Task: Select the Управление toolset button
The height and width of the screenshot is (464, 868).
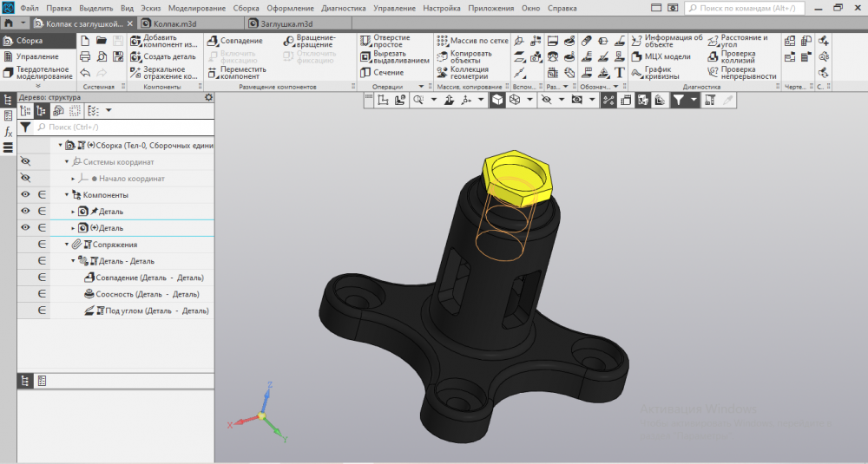Action: point(36,56)
